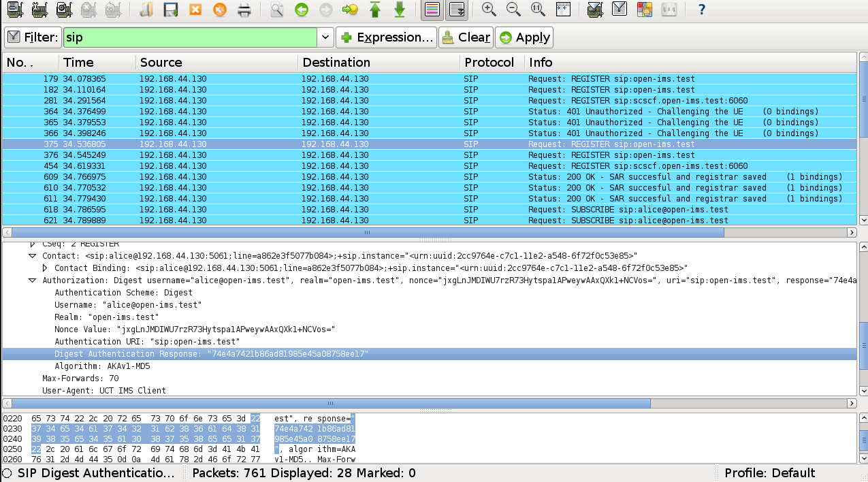This screenshot has height=482, width=868.
Task: Zoom in the packet text
Action: point(488,10)
